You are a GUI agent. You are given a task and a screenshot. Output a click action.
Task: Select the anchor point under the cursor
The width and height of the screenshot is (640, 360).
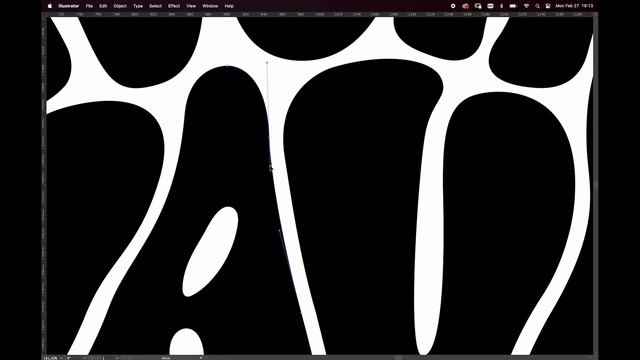270,166
